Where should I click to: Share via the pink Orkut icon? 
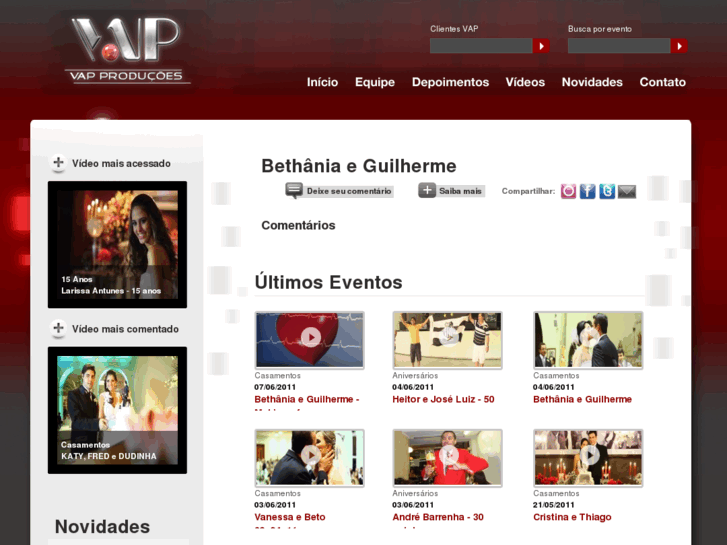(x=568, y=191)
